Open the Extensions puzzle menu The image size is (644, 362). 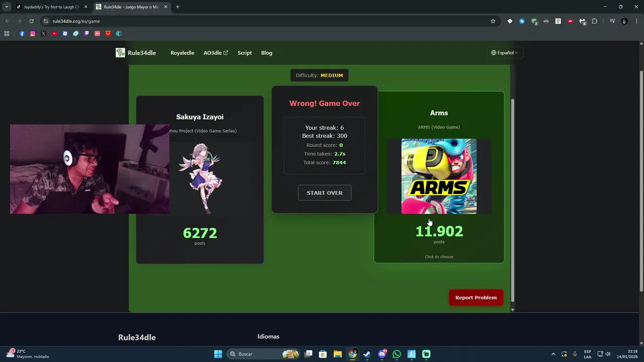595,21
